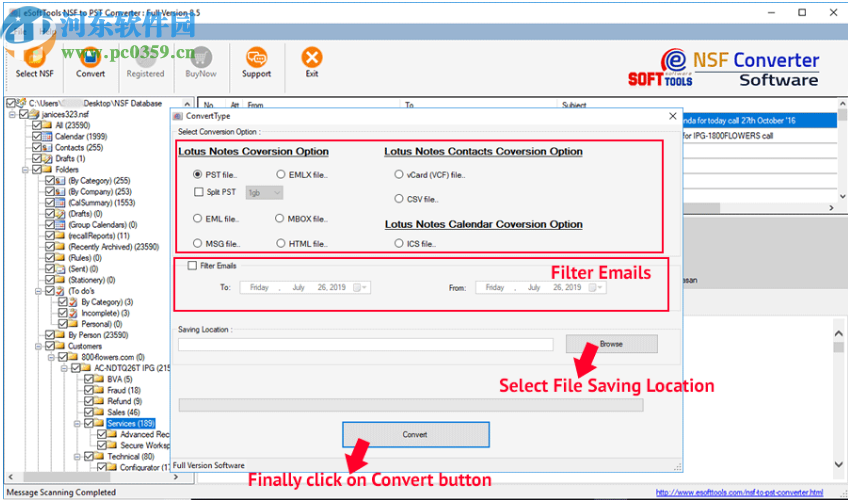
Task: Select the vCard (VCF) file option
Action: tap(399, 174)
